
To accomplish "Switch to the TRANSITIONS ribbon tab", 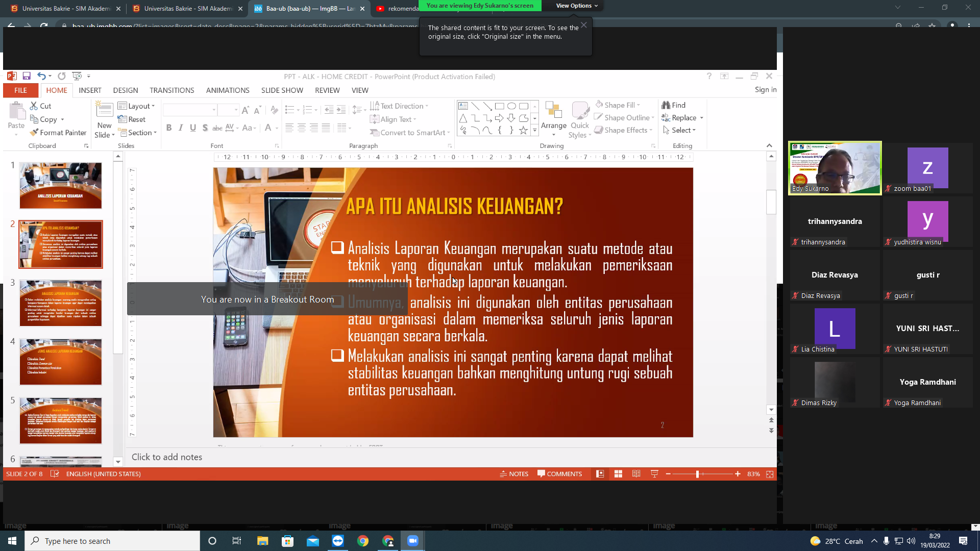I will (172, 90).
